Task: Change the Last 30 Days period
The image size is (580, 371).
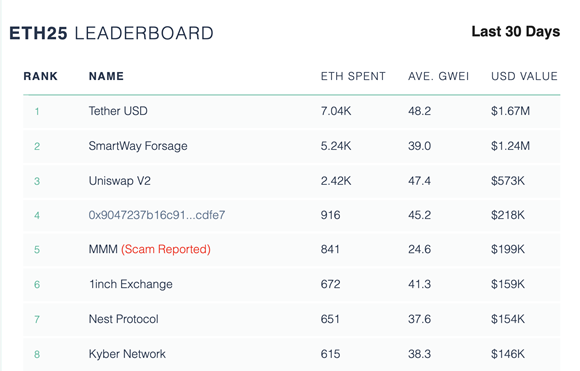Action: pyautogui.click(x=516, y=31)
